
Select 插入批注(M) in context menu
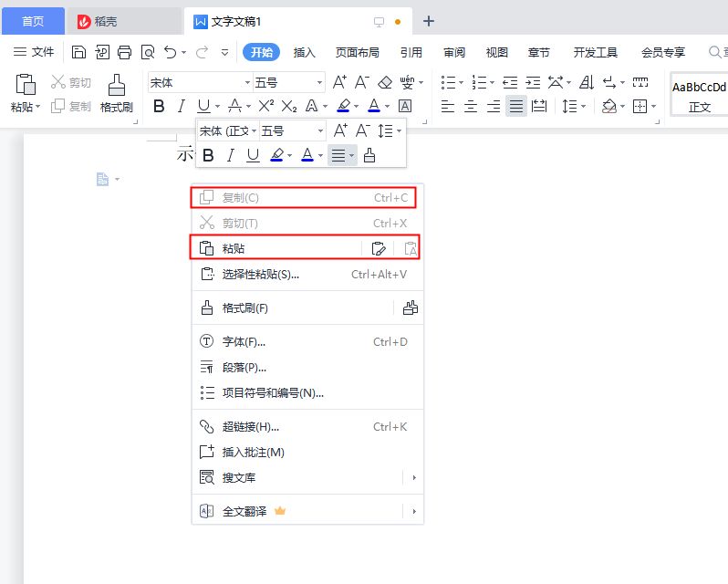coord(307,453)
